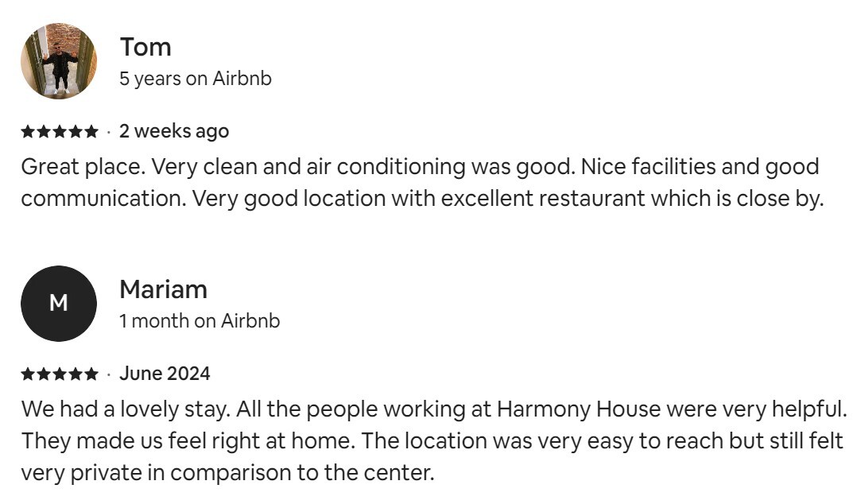Open reviewer name "Mariam"
The height and width of the screenshot is (504, 857).
pyautogui.click(x=163, y=289)
